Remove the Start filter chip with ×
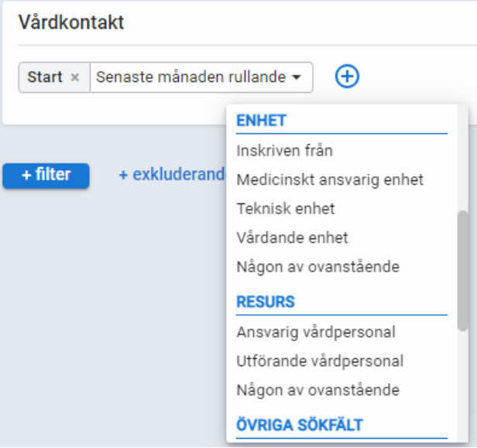 [x=75, y=77]
